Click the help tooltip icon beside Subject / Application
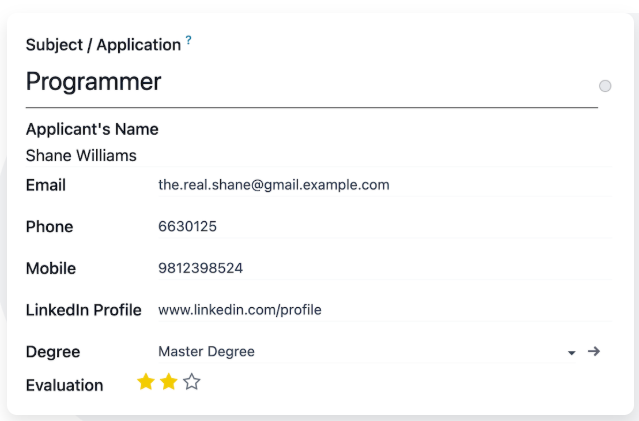 [x=189, y=41]
